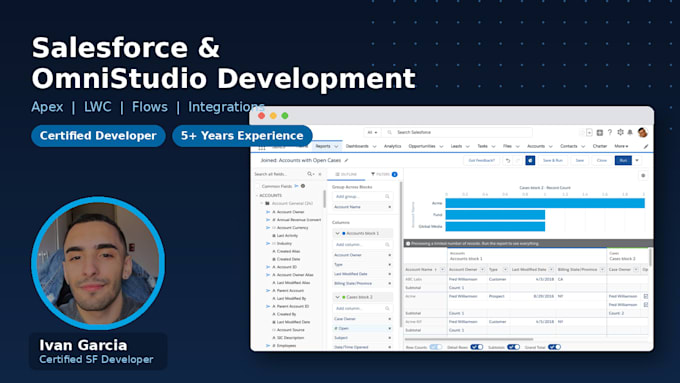
Task: Click Ivan Garcia's profile photo
Action: point(98,263)
